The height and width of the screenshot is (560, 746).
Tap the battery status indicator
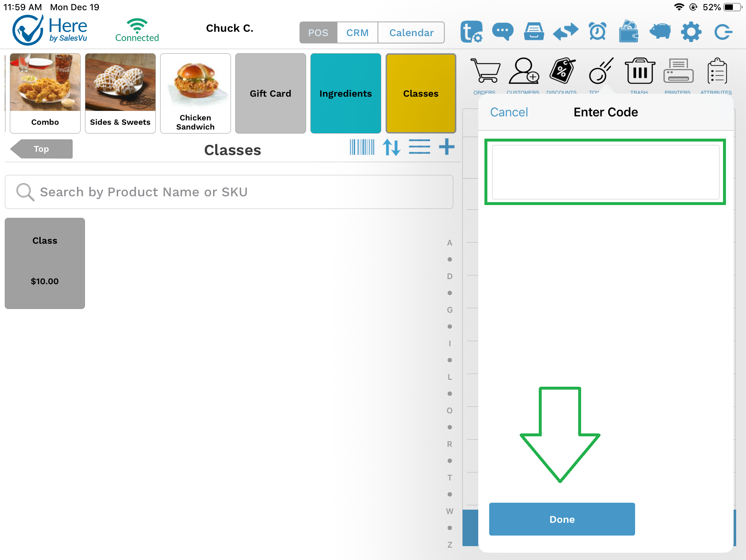pyautogui.click(x=734, y=7)
